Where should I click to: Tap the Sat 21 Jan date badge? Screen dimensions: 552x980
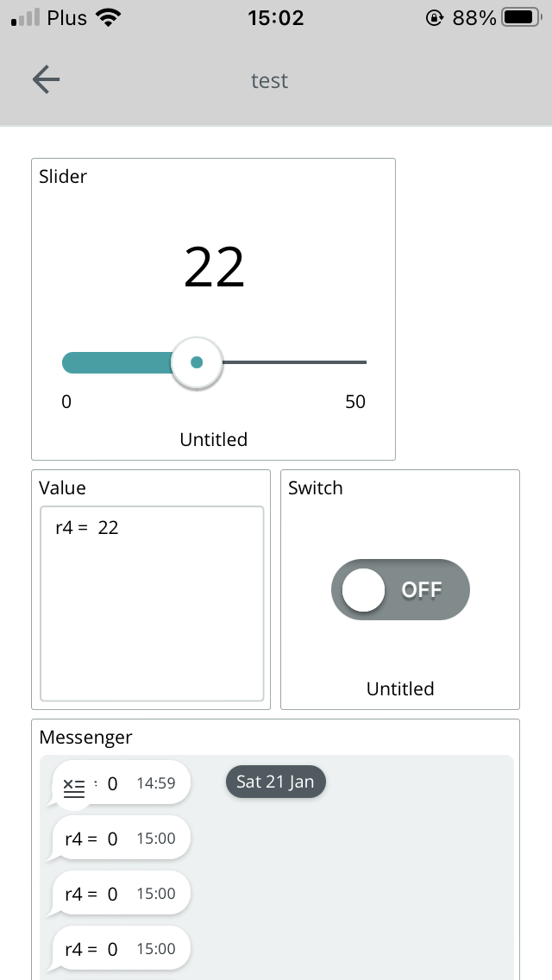click(x=276, y=782)
